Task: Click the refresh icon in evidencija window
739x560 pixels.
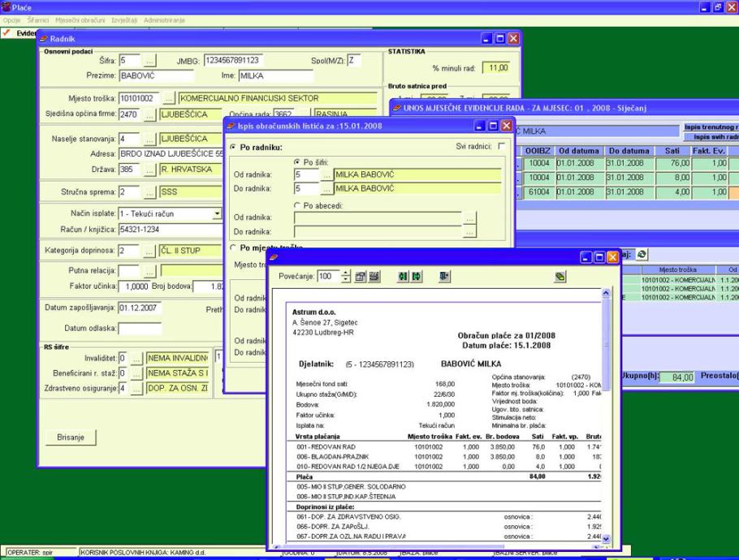Action: [642, 255]
